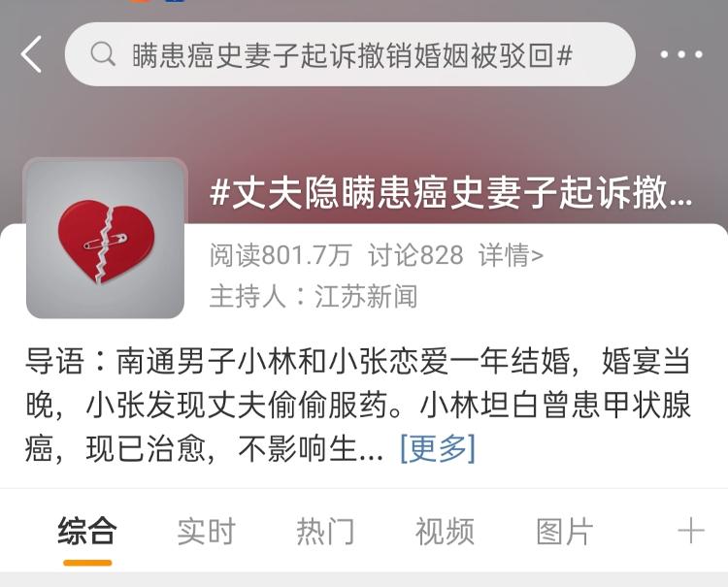
Task: Open host 江苏新闻 profile link
Action: pyautogui.click(x=366, y=296)
